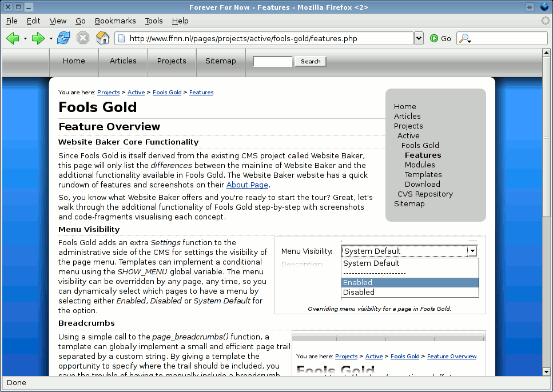Open the Help menu
This screenshot has width=553, height=392.
tap(180, 21)
